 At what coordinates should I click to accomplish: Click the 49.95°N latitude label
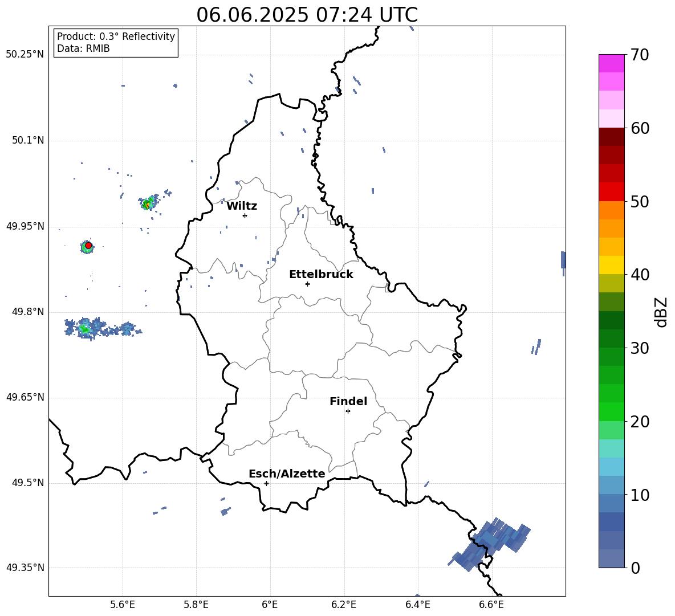pyautogui.click(x=25, y=226)
